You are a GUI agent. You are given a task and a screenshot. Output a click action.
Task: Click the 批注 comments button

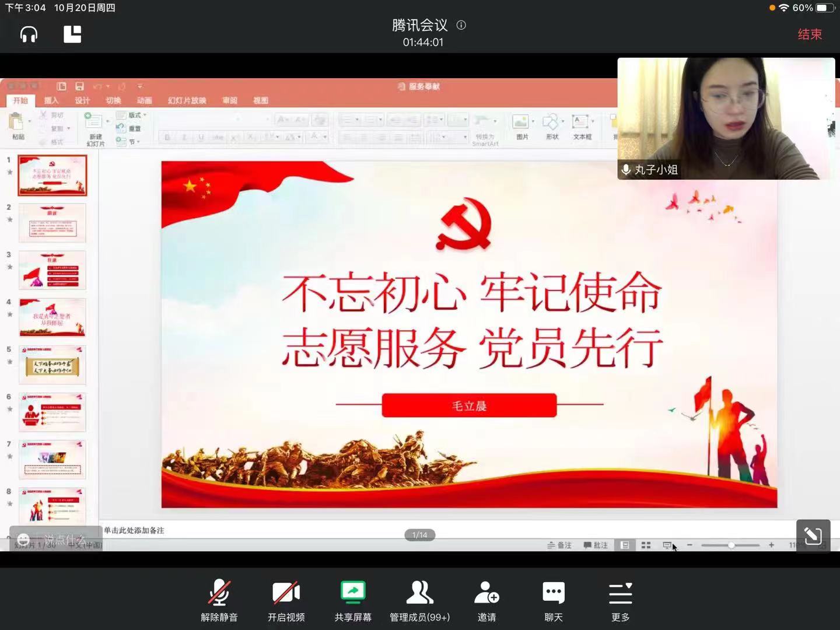click(x=596, y=545)
